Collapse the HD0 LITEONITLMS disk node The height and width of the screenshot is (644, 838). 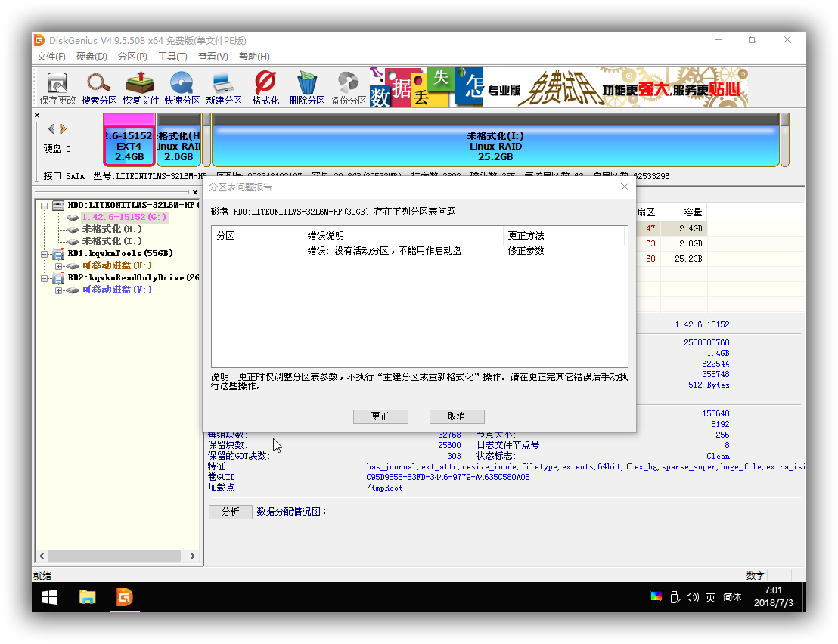pos(45,206)
